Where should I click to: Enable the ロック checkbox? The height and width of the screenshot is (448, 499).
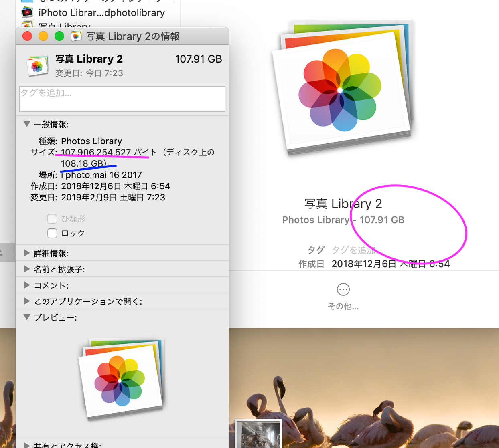click(52, 233)
